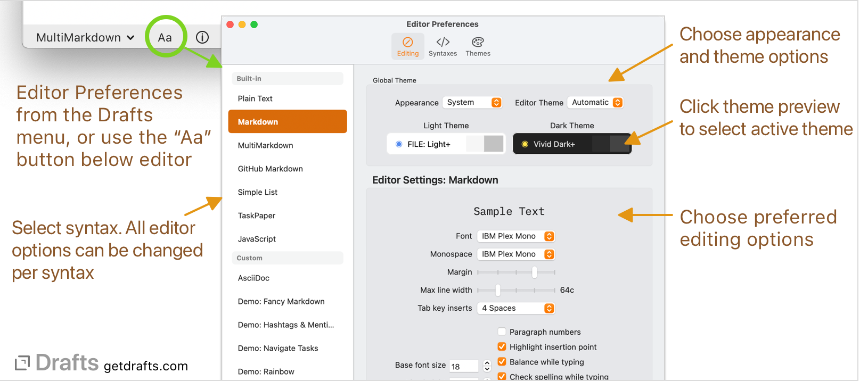Select AsciiDoc custom syntax
This screenshot has height=381, width=868.
point(288,278)
